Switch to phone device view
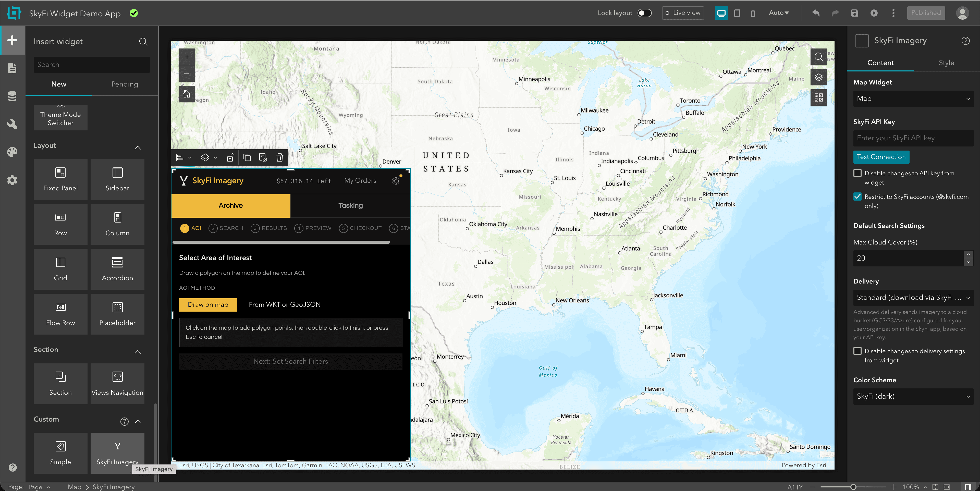The width and height of the screenshot is (980, 491). [x=753, y=13]
